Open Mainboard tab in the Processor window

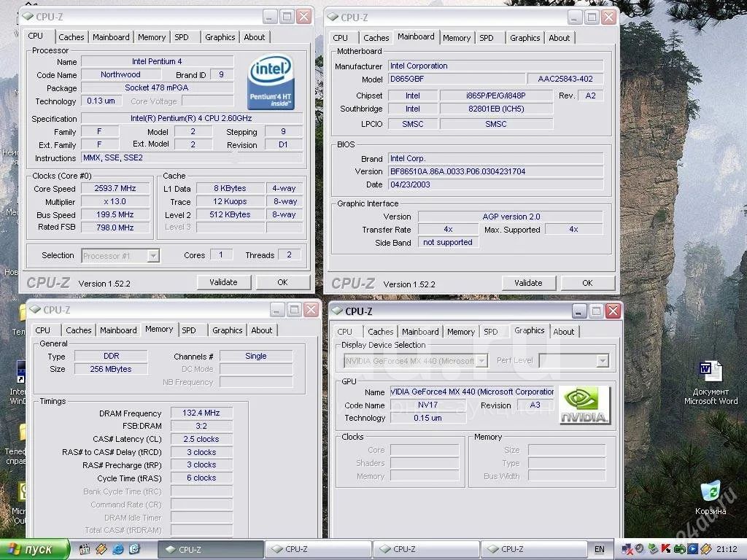111,37
